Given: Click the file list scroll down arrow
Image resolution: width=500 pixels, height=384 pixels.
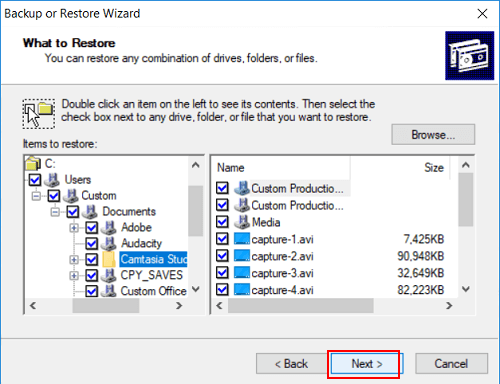Looking at the screenshot, I should [x=466, y=289].
